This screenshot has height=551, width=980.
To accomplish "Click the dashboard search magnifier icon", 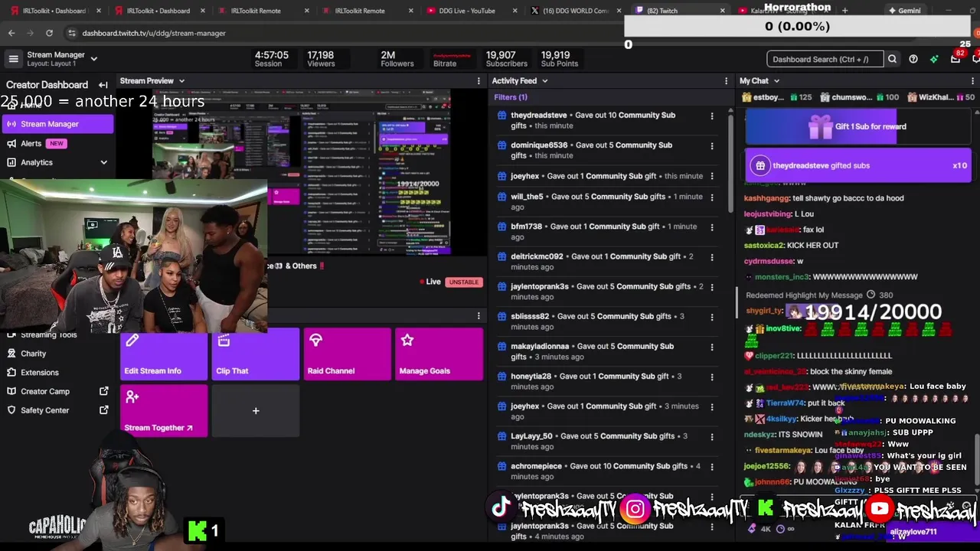I will tap(892, 59).
